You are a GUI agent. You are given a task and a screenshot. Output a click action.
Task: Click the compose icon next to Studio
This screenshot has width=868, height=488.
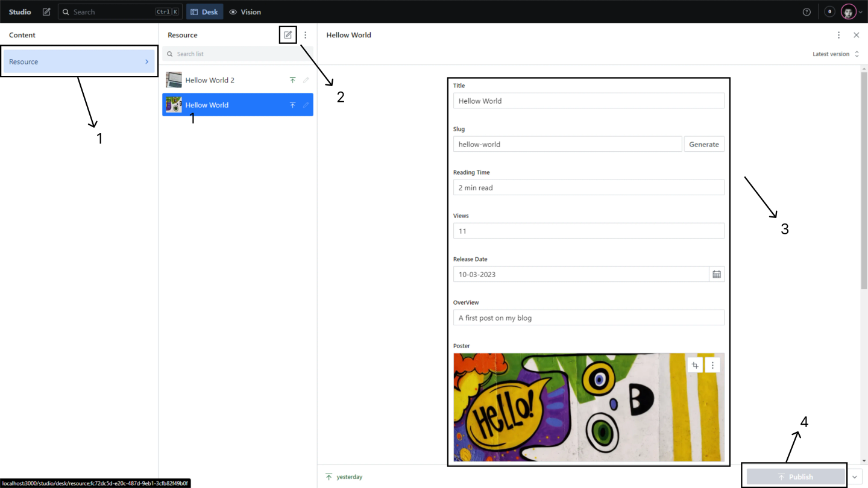click(x=46, y=11)
